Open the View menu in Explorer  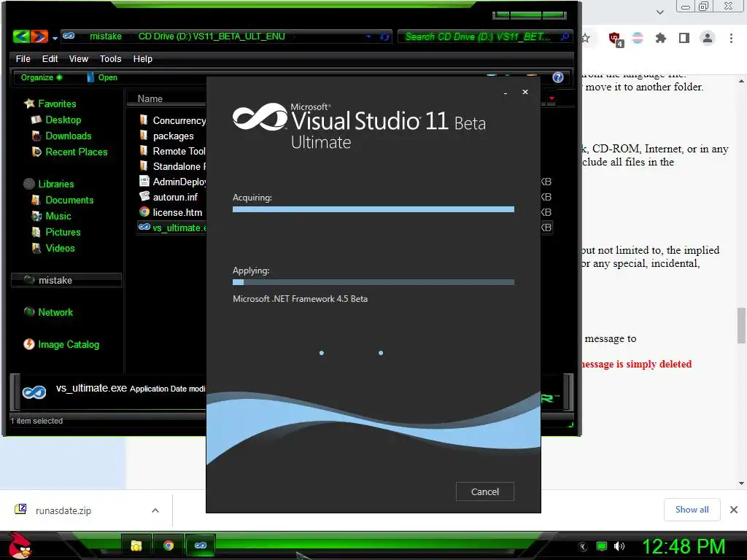(x=79, y=58)
